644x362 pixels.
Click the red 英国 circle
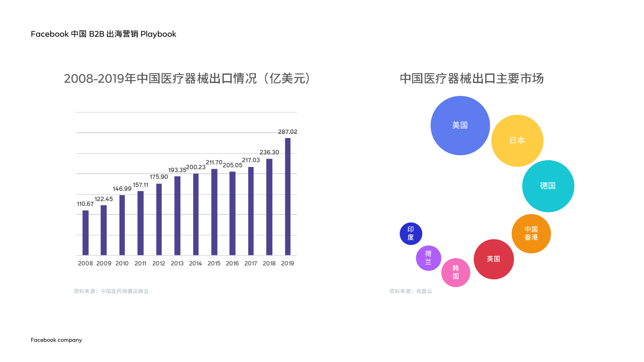point(494,259)
